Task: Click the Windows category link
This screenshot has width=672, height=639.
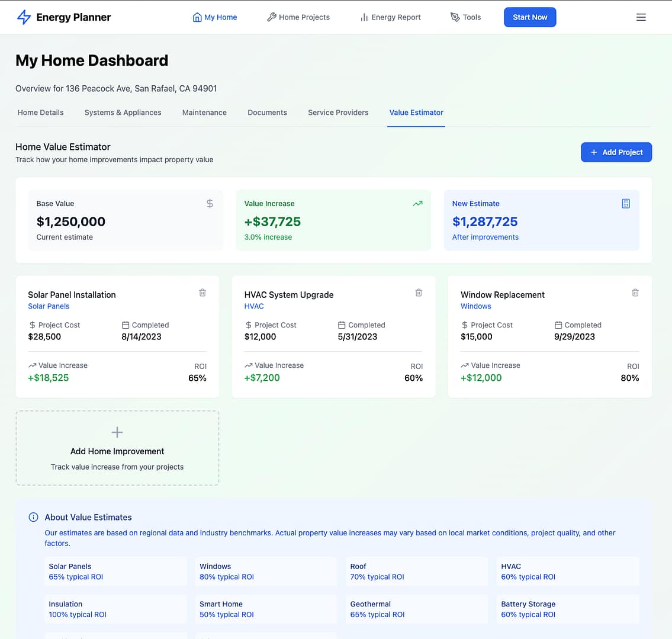Action: click(475, 306)
